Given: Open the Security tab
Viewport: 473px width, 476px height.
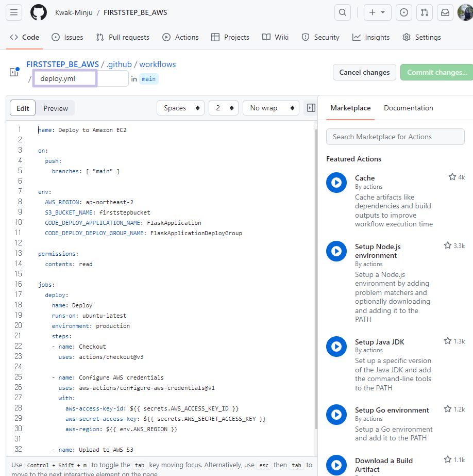Looking at the screenshot, I should pos(320,37).
